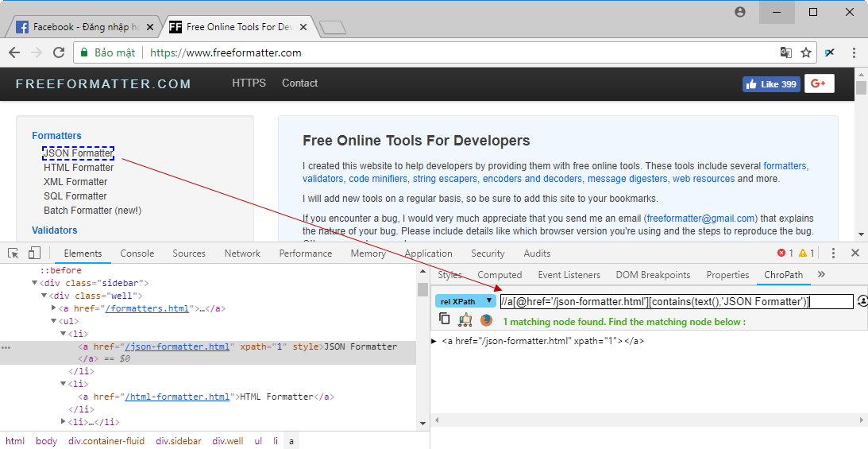
Task: Click the Firefox icon in ChroPath
Action: pyautogui.click(x=486, y=319)
